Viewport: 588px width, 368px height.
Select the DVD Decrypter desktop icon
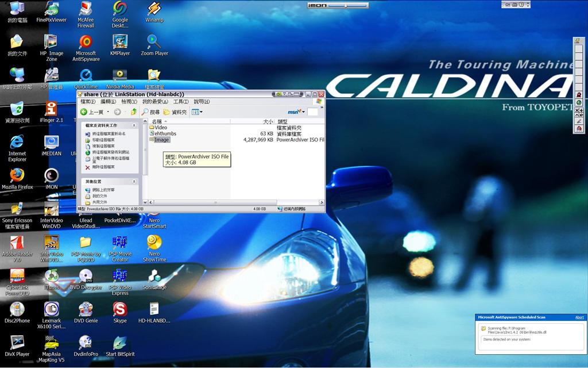pyautogui.click(x=86, y=280)
